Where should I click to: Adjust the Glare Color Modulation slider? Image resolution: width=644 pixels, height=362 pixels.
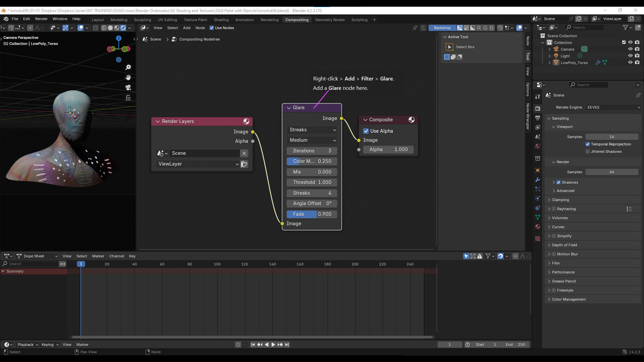[x=312, y=161]
